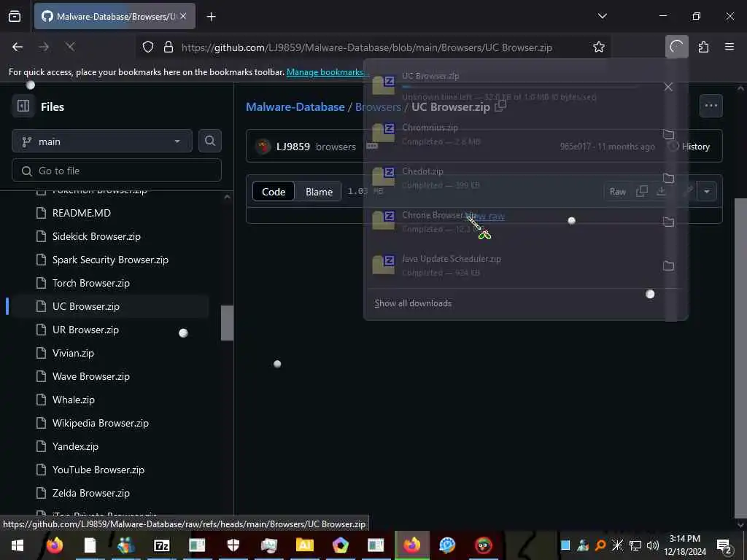Switch to the Code view tab
The image size is (747, 560).
tap(274, 192)
